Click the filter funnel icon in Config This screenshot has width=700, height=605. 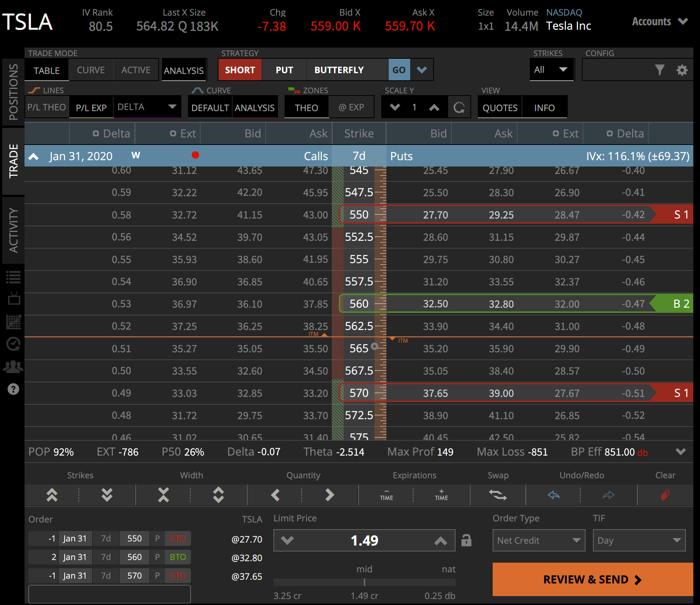pyautogui.click(x=660, y=70)
